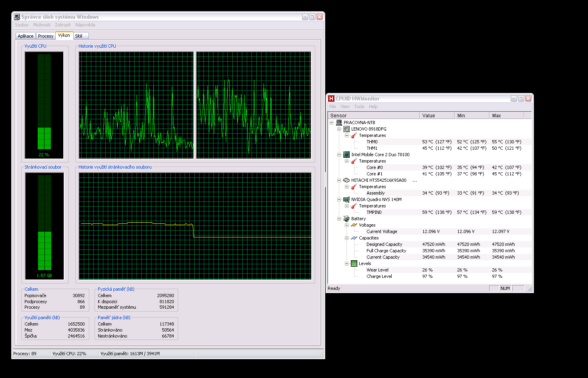This screenshot has height=378, width=588.
Task: Click the NVIDIA Quadro NVS 140M card icon
Action: (346, 199)
